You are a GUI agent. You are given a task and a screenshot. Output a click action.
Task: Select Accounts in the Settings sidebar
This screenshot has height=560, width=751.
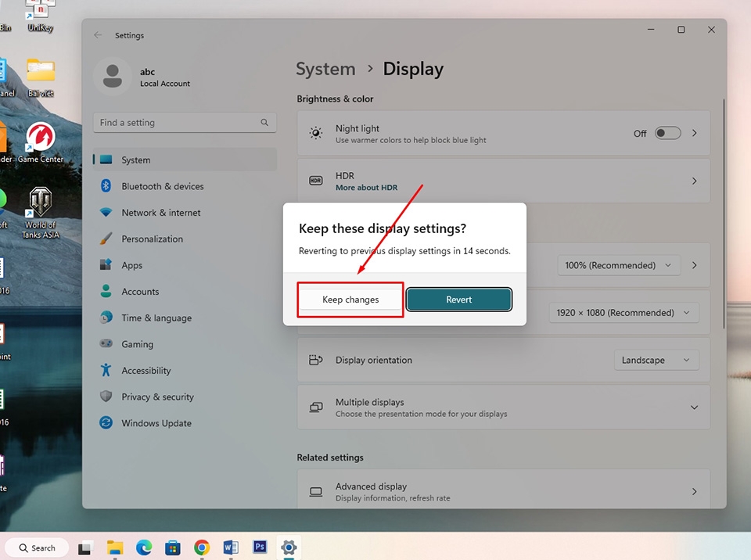tap(140, 291)
